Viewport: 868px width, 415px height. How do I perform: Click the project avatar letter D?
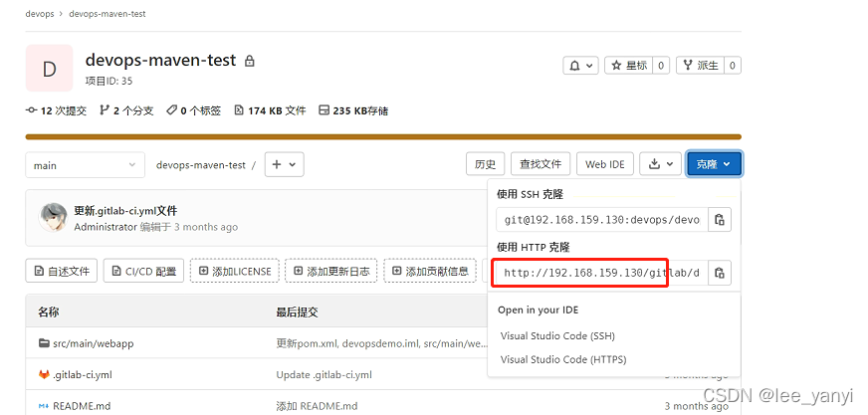coord(49,68)
